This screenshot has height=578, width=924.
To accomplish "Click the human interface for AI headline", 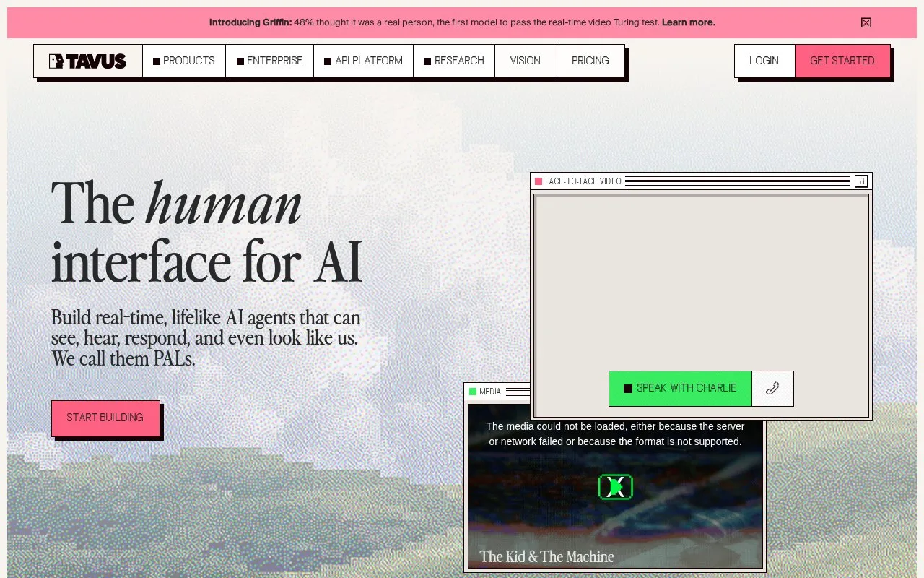I will click(206, 233).
